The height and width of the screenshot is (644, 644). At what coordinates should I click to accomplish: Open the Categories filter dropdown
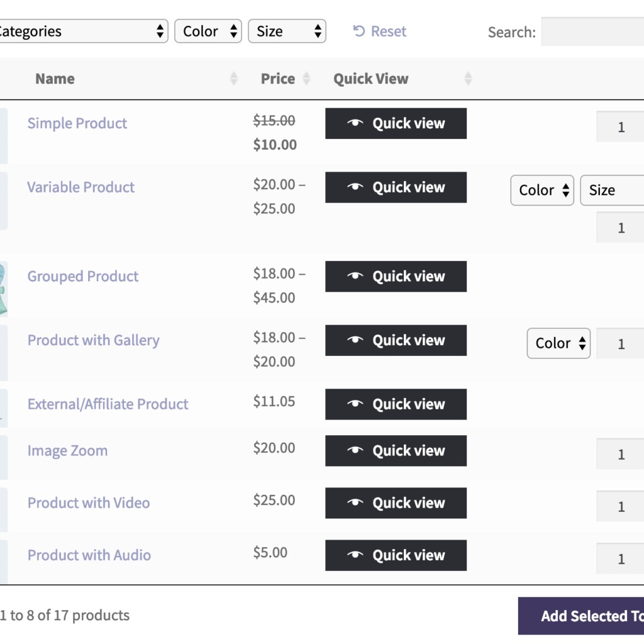pyautogui.click(x=82, y=31)
